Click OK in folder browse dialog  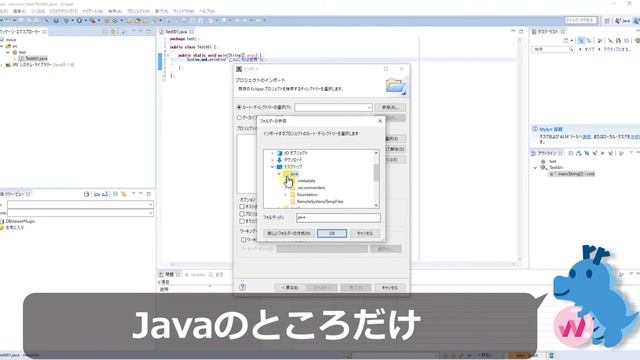(332, 233)
